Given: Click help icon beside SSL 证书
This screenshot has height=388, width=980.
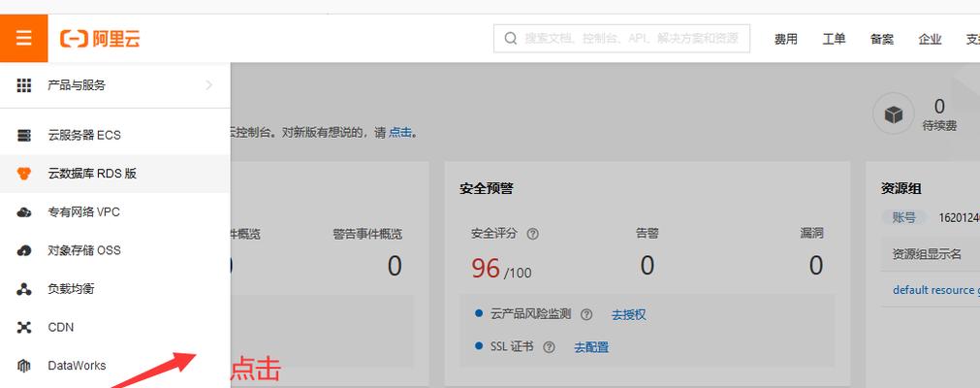Looking at the screenshot, I should [x=549, y=346].
